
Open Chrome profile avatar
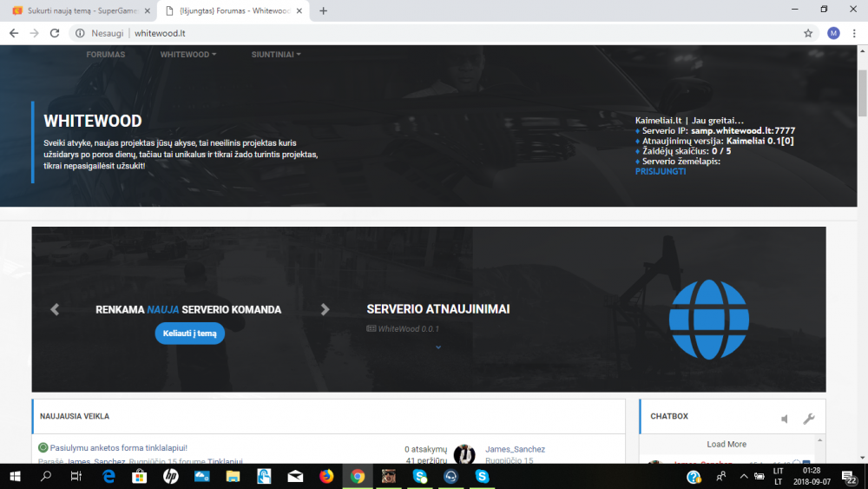(833, 33)
